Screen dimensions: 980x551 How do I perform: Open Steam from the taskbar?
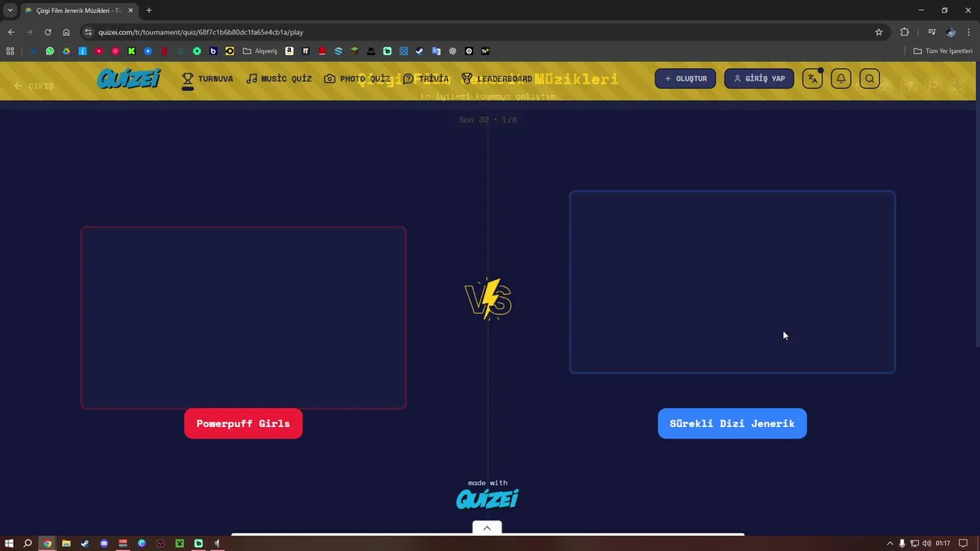[x=85, y=543]
